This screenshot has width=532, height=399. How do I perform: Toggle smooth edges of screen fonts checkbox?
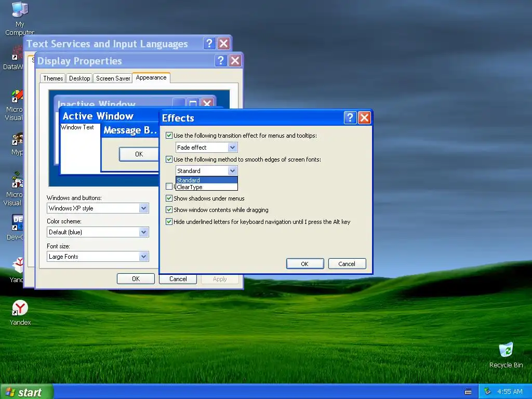click(x=169, y=159)
